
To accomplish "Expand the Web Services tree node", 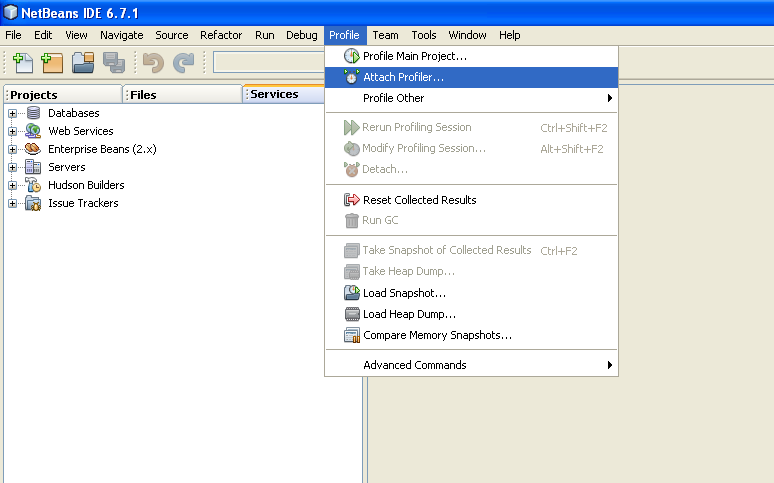I will [12, 131].
